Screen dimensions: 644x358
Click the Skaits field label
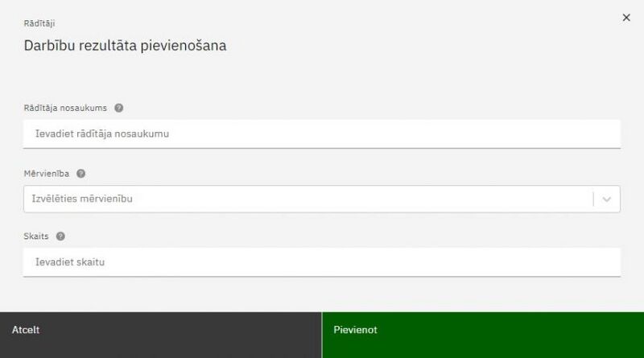tap(36, 236)
